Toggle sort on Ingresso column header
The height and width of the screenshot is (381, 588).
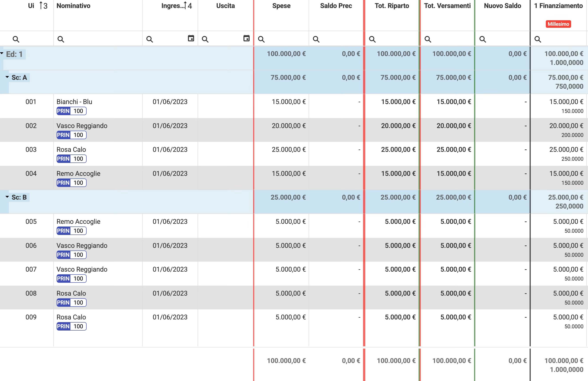[x=173, y=6]
